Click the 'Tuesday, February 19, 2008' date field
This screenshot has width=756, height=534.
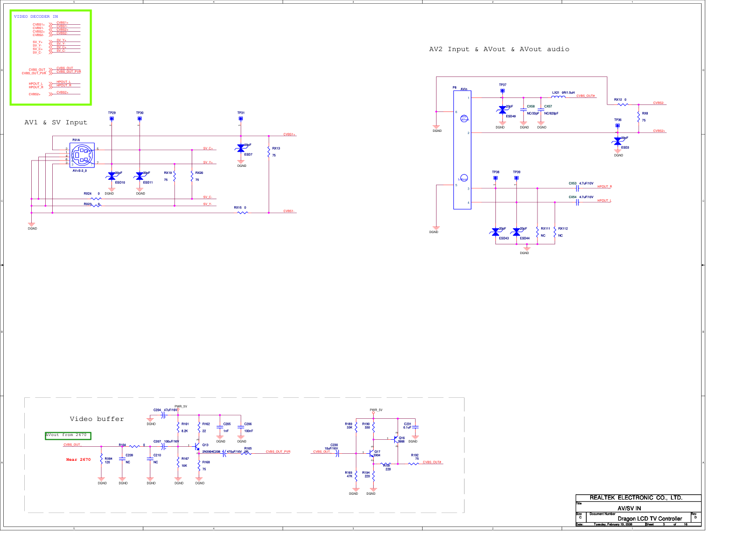coord(613,524)
